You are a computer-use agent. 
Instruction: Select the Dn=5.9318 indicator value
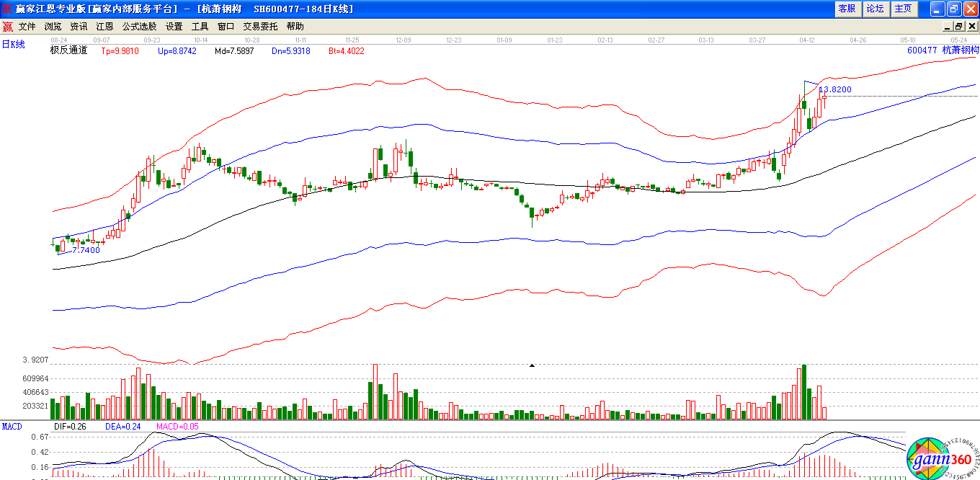click(x=291, y=51)
